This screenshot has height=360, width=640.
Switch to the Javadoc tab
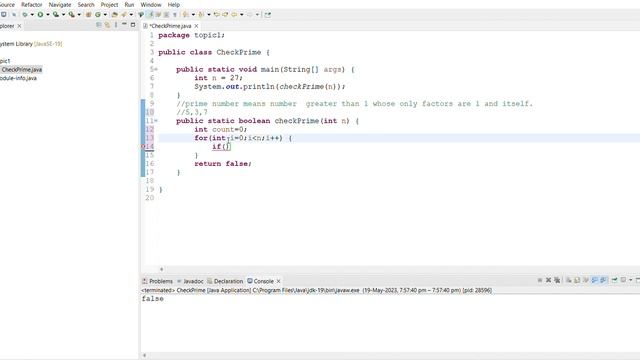(190, 281)
